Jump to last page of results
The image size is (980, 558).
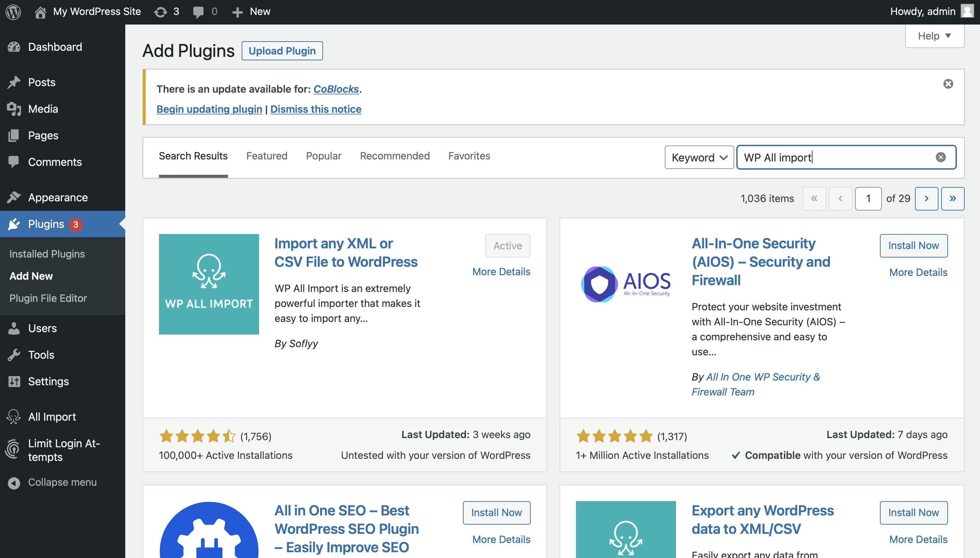[x=953, y=199]
